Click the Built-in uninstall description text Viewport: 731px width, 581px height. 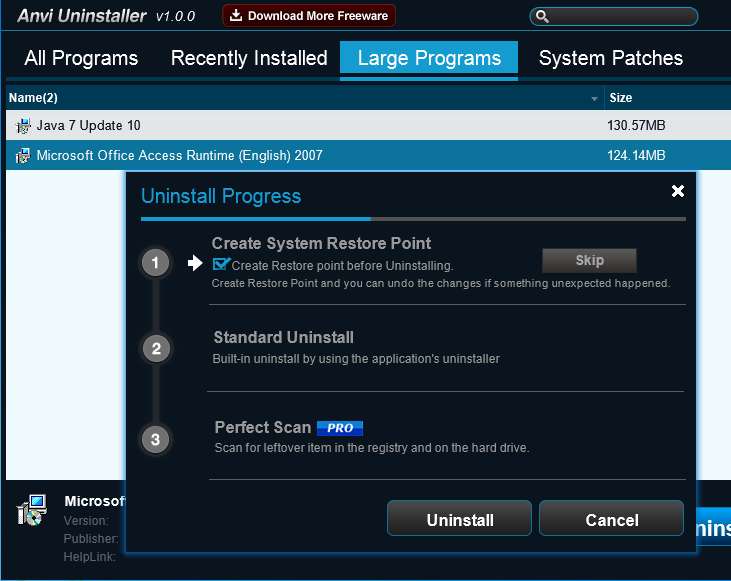[x=356, y=359]
